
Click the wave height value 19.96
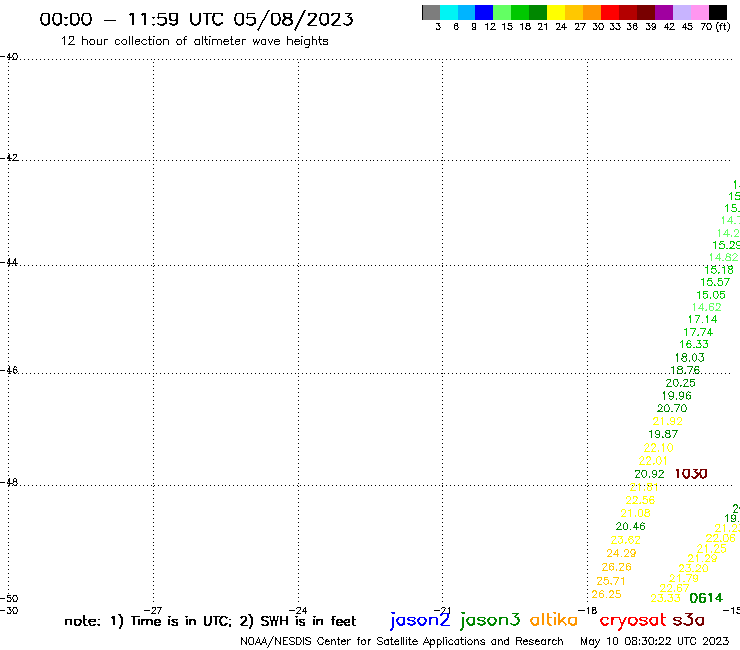click(x=677, y=396)
